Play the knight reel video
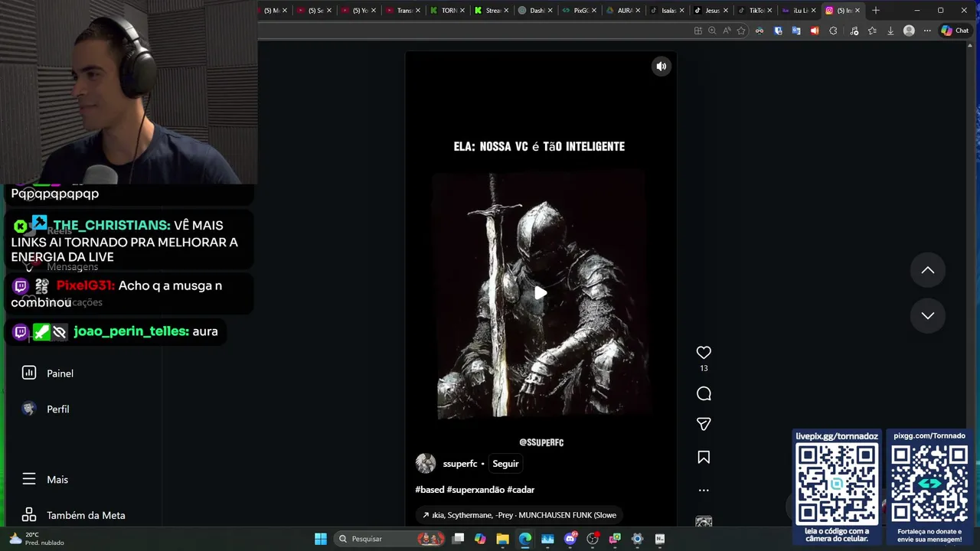980x551 pixels. (541, 293)
